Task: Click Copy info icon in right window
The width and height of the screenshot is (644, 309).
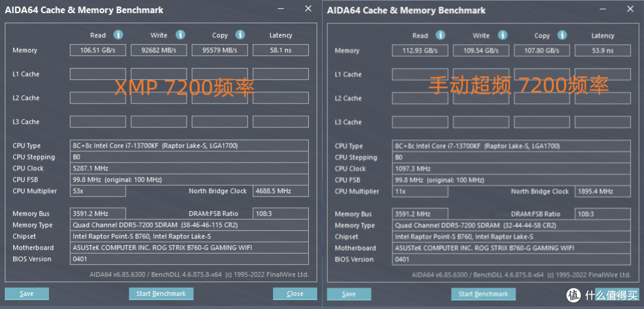Action: click(563, 35)
